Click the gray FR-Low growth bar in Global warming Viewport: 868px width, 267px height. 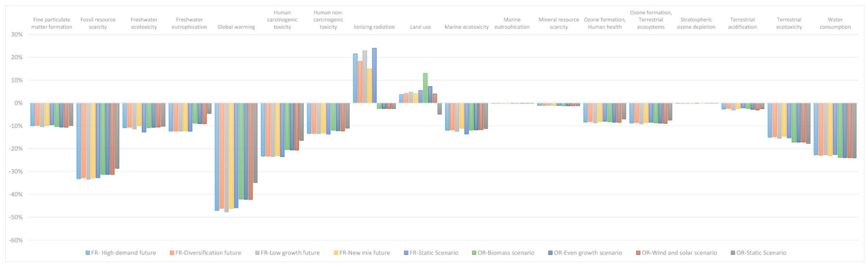pos(226,158)
